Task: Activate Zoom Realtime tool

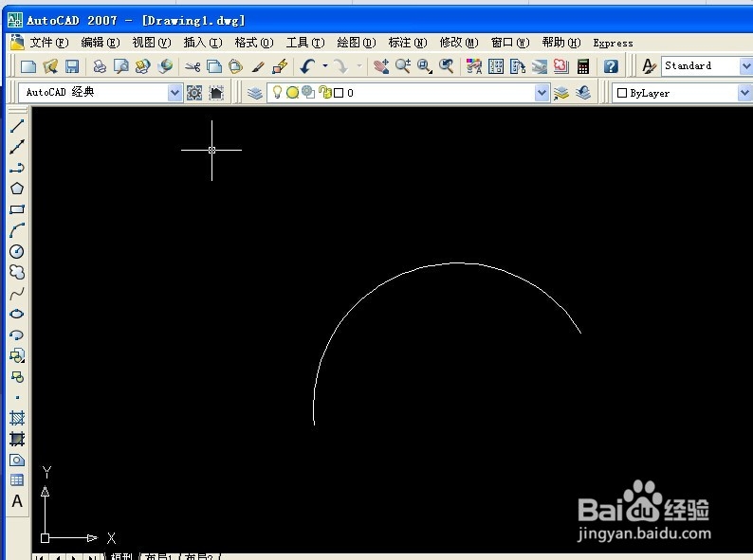Action: point(403,66)
